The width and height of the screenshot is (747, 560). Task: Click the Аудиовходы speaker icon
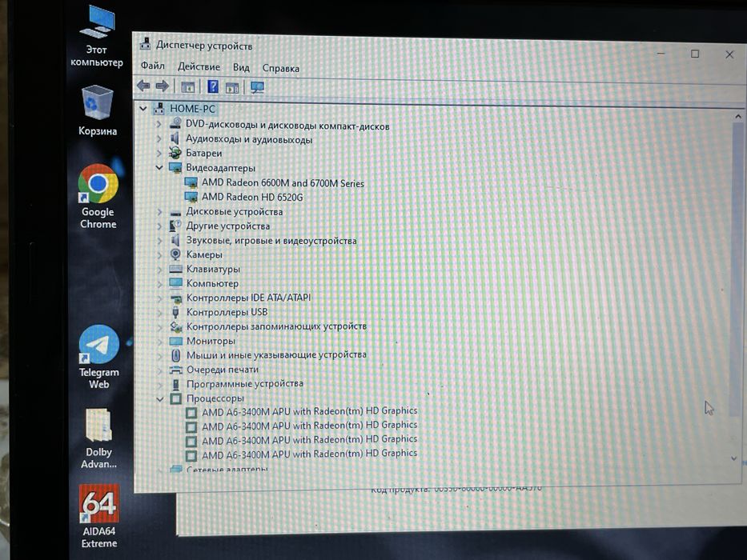click(x=175, y=138)
